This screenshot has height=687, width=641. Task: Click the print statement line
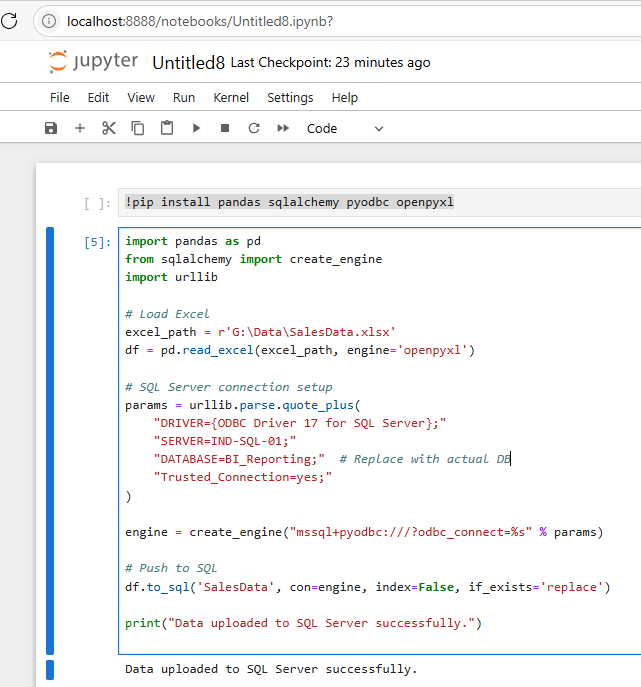pyautogui.click(x=303, y=623)
